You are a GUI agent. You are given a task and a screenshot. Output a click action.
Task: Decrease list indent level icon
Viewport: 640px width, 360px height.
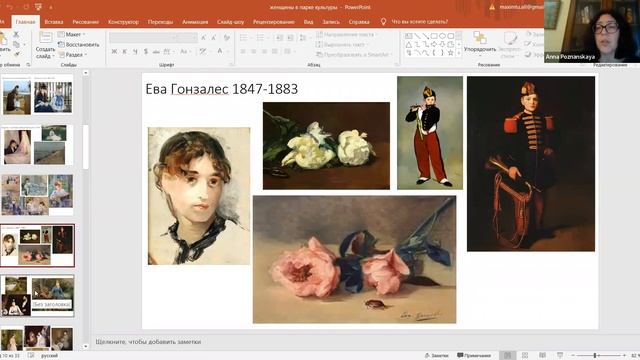pos(279,38)
